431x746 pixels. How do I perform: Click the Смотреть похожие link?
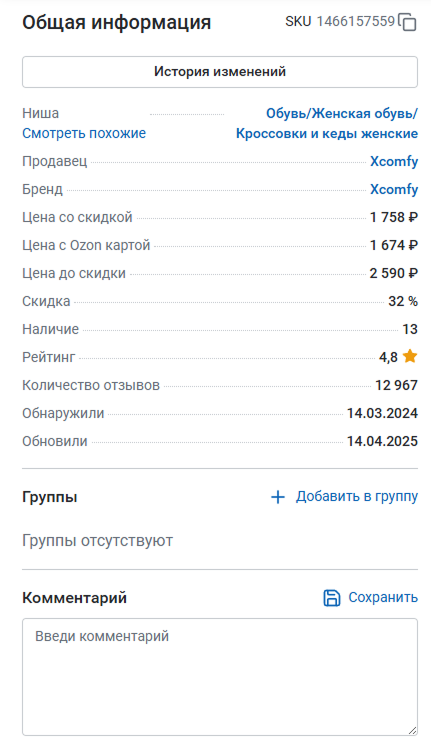click(84, 133)
